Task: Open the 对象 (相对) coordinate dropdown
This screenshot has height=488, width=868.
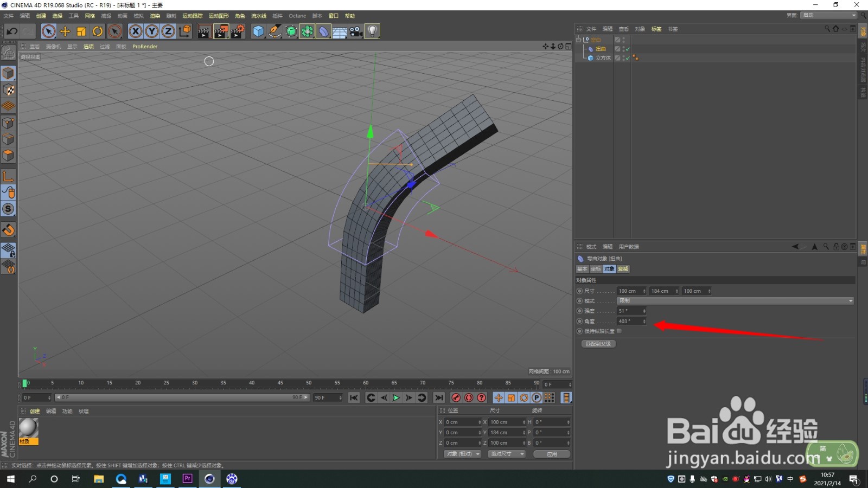Action: [x=463, y=454]
